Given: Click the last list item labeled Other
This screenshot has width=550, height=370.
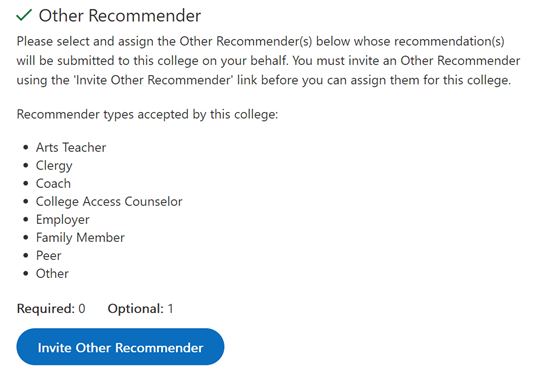Looking at the screenshot, I should 52,274.
